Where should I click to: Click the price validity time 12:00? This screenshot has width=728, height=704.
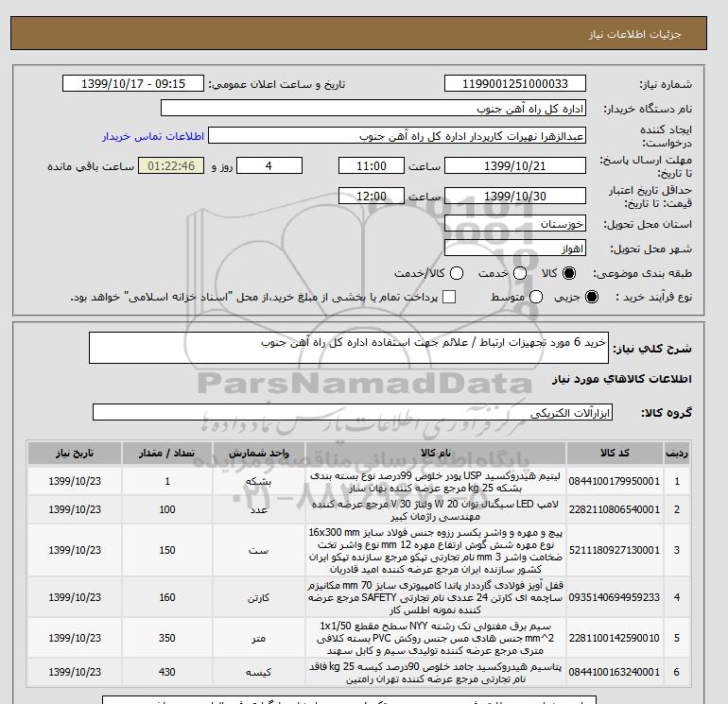click(x=372, y=196)
